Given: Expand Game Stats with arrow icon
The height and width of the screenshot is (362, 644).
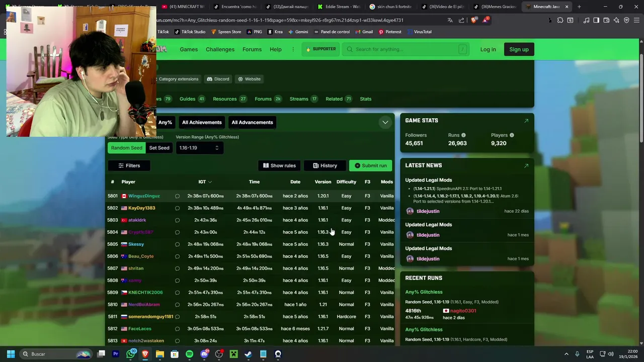Looking at the screenshot, I should 526,121.
